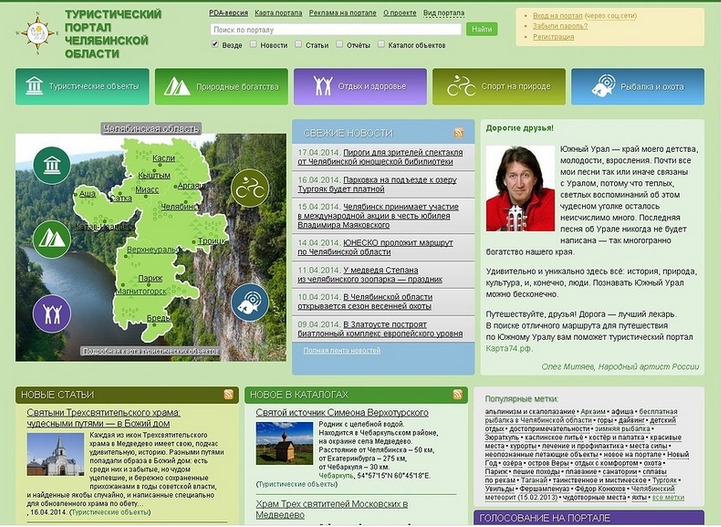Open the PDA-версия link
Viewport: 721px width, 527px height.
point(229,13)
